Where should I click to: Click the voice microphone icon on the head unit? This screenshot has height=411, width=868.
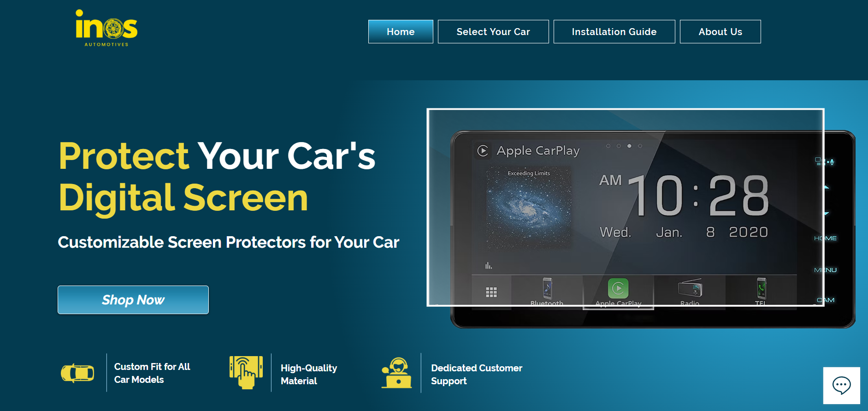click(832, 162)
